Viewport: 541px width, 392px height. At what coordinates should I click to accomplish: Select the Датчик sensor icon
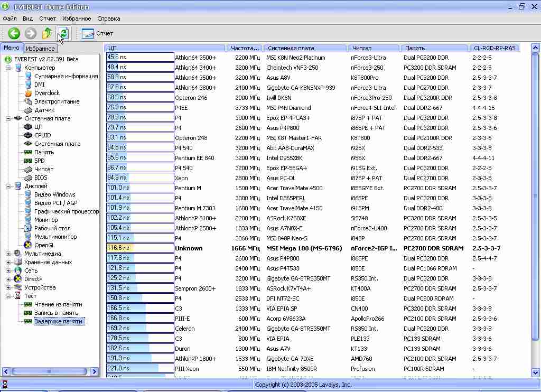pyautogui.click(x=29, y=110)
